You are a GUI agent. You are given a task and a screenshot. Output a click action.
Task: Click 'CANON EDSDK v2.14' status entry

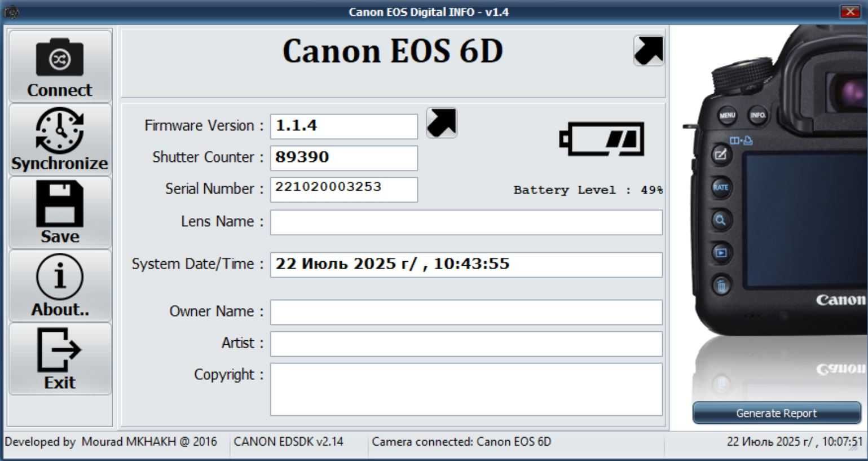(288, 442)
